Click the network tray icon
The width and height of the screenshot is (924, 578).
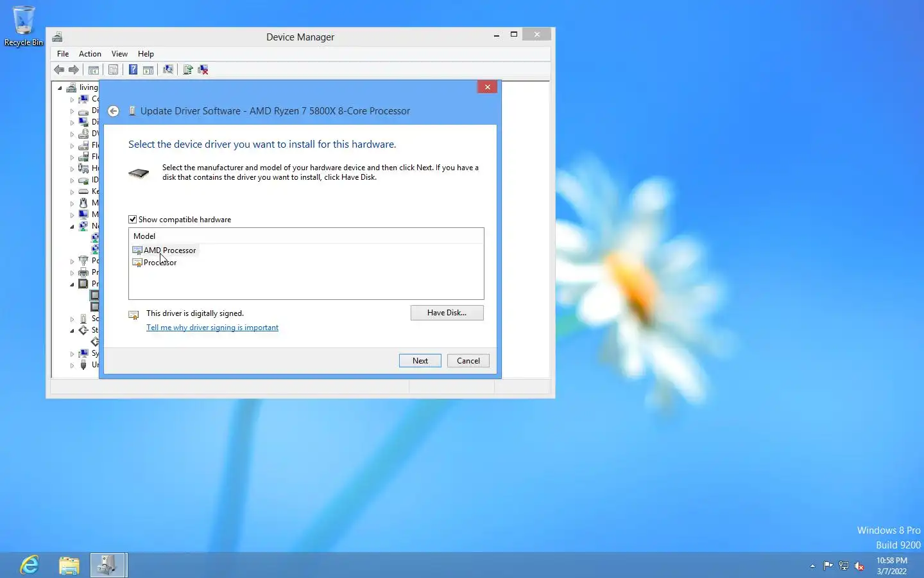tap(844, 566)
